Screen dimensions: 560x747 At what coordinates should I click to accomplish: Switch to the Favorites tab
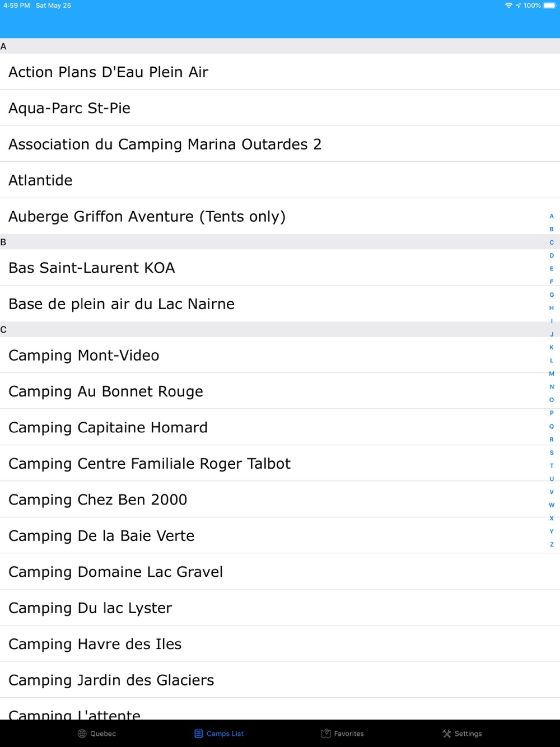[348, 734]
